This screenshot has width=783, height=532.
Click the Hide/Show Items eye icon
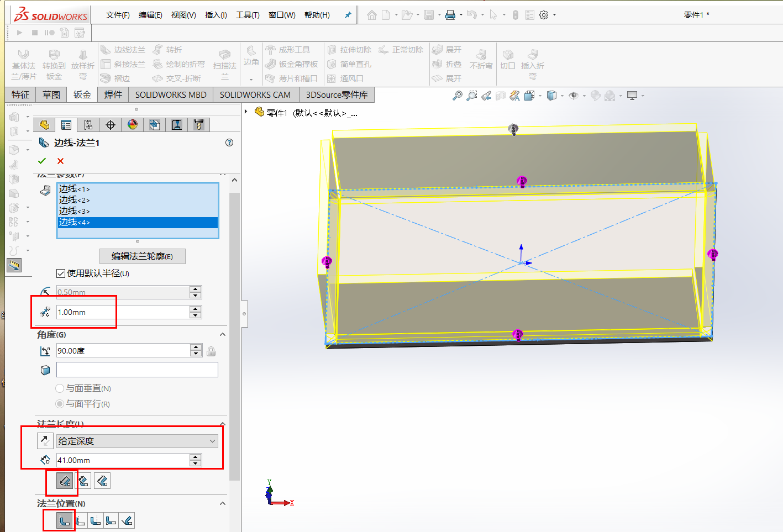coord(574,96)
